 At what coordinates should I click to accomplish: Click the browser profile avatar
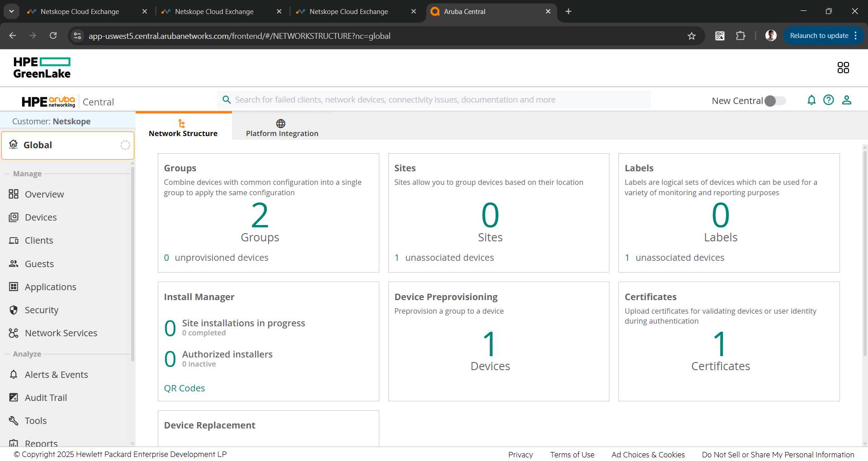(x=771, y=36)
